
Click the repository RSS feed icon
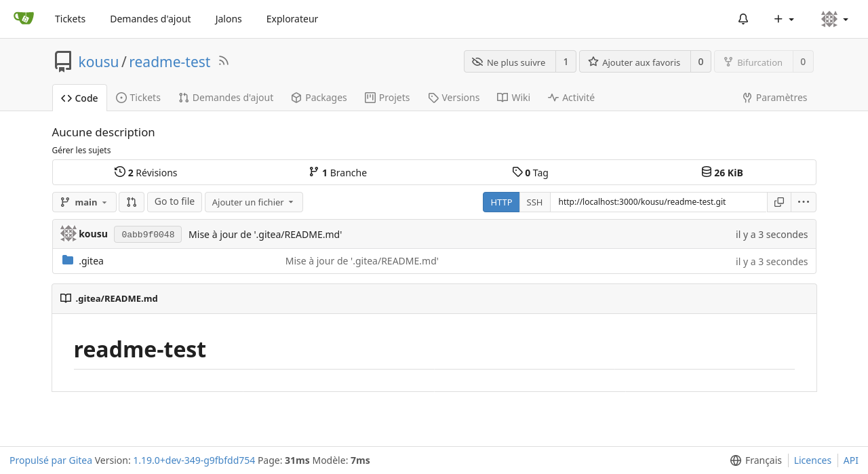click(x=223, y=61)
